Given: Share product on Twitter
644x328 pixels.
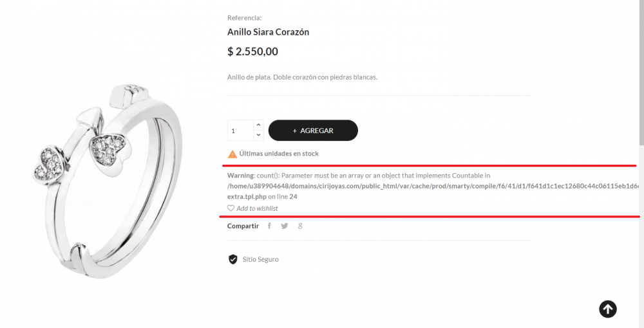Looking at the screenshot, I should (285, 226).
